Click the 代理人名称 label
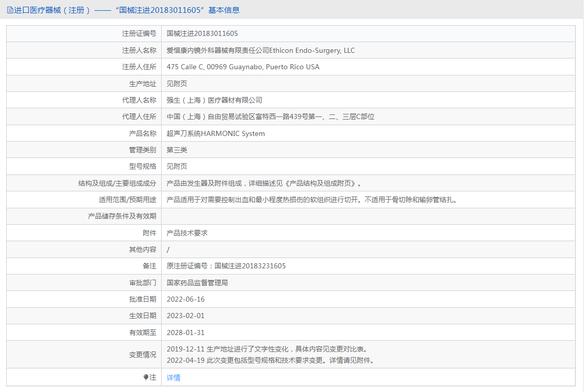Image resolution: width=584 pixels, height=392 pixels. click(x=139, y=100)
